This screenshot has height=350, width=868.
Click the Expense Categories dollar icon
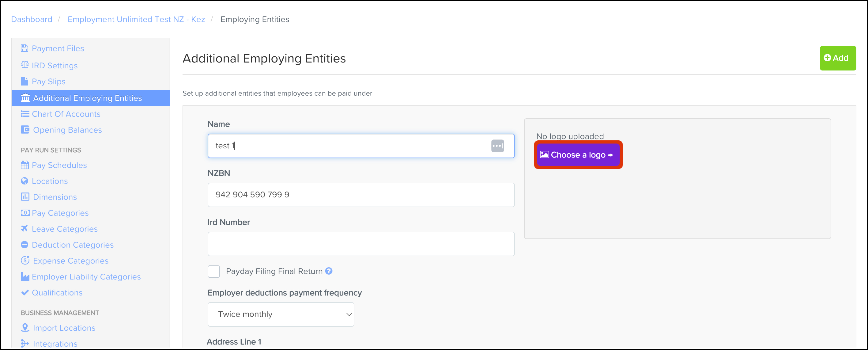tap(25, 260)
